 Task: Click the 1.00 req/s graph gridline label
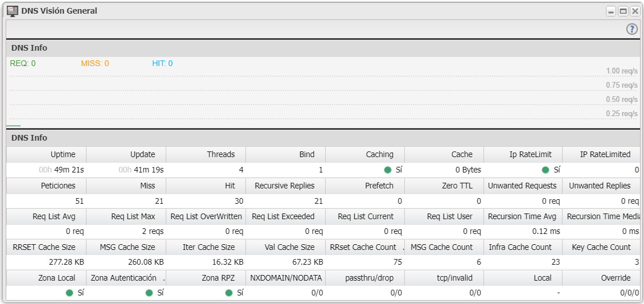pyautogui.click(x=621, y=71)
